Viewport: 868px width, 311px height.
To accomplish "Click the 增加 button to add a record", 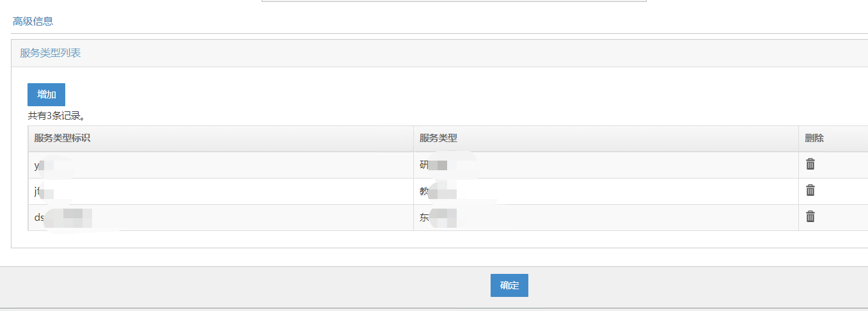I will 46,95.
